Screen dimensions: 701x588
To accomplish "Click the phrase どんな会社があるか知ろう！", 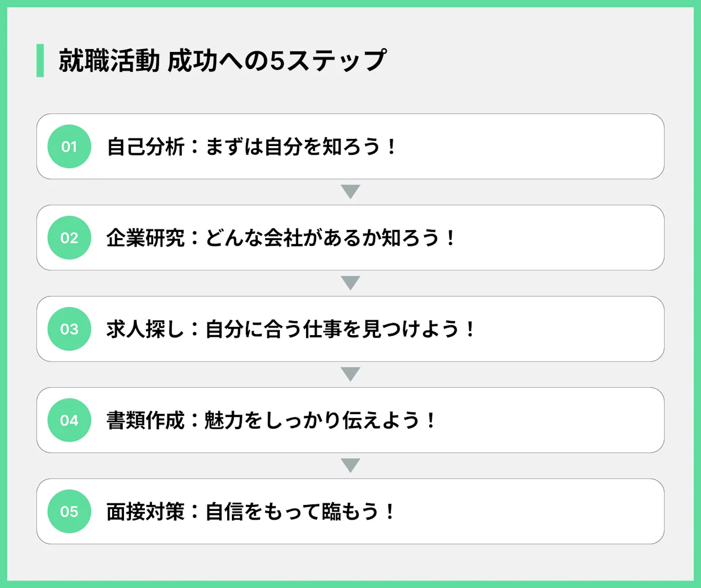I will (331, 238).
